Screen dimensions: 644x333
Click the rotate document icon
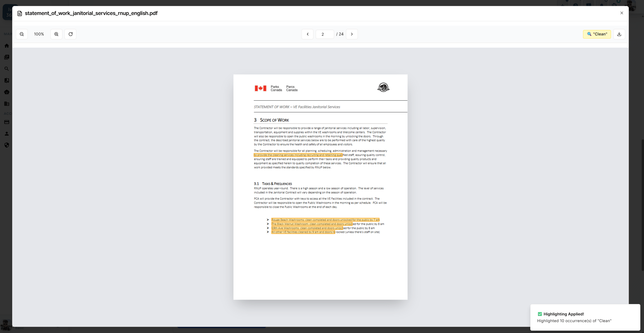(x=71, y=34)
